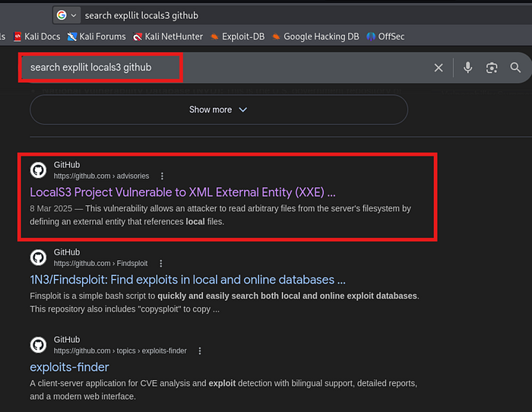Click github.com › Findsploit URL text
Screen dimensions: 532x412
click(100, 263)
